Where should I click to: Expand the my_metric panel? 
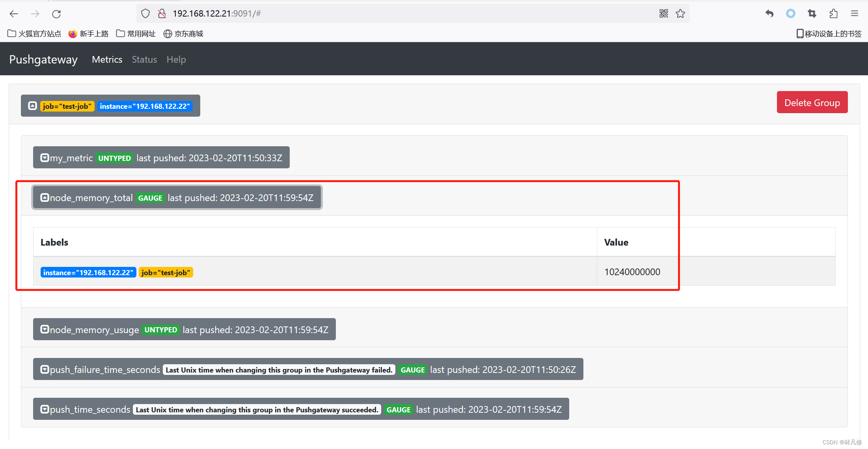[x=161, y=158]
